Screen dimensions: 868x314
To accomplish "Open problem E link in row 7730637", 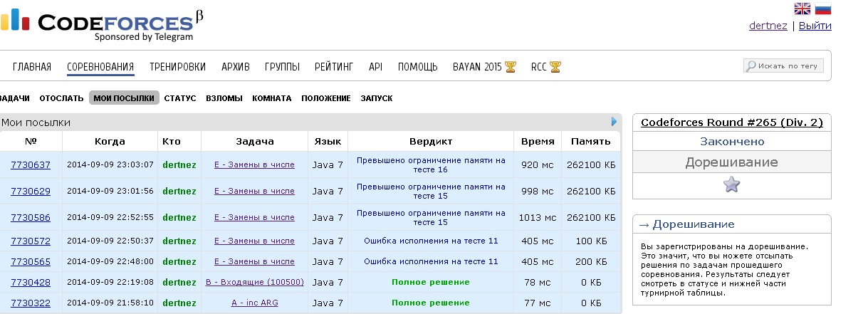I will 254,164.
